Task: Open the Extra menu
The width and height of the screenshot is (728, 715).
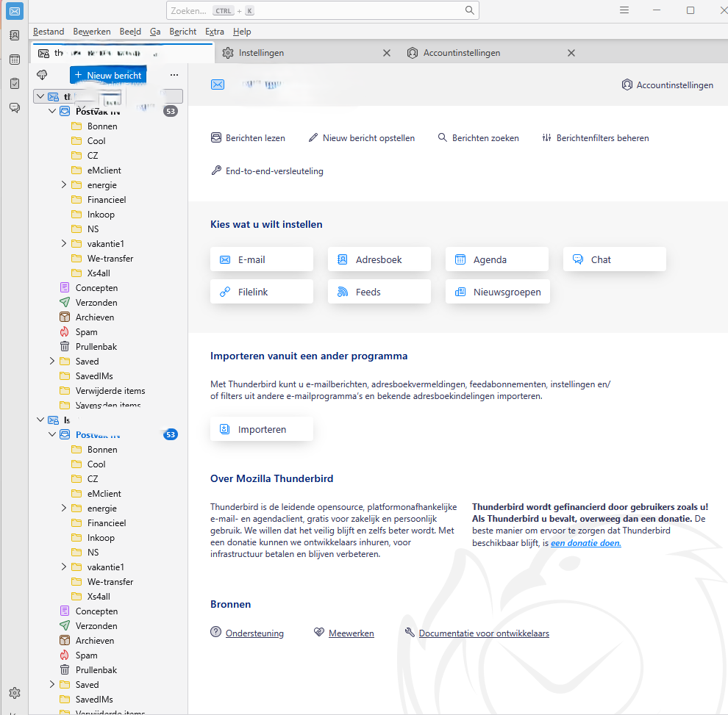Action: click(215, 32)
